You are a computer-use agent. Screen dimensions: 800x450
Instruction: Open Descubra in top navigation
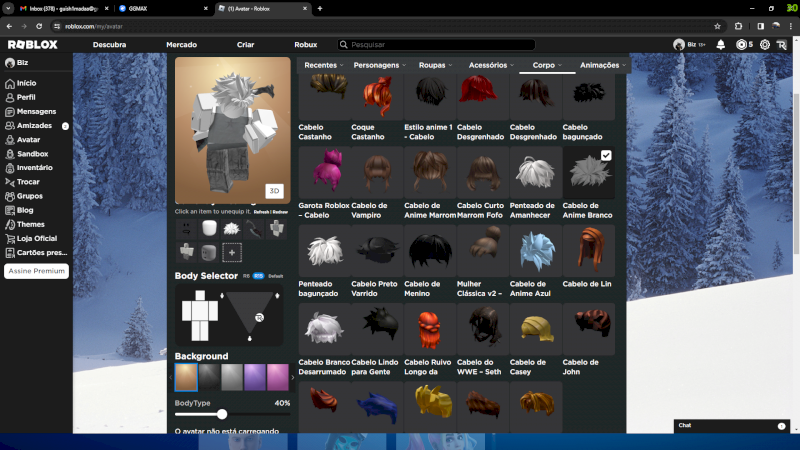pyautogui.click(x=109, y=45)
